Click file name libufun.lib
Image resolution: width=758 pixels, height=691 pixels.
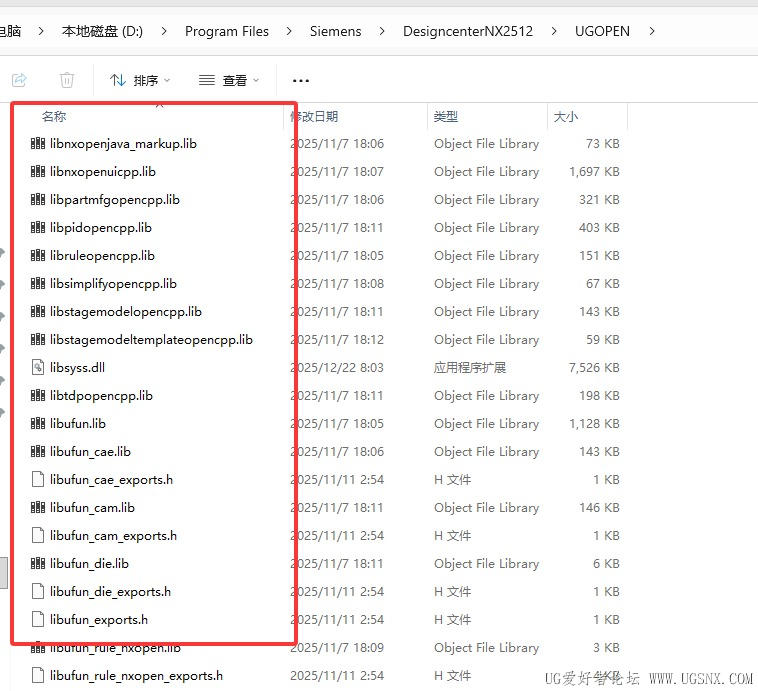[78, 424]
